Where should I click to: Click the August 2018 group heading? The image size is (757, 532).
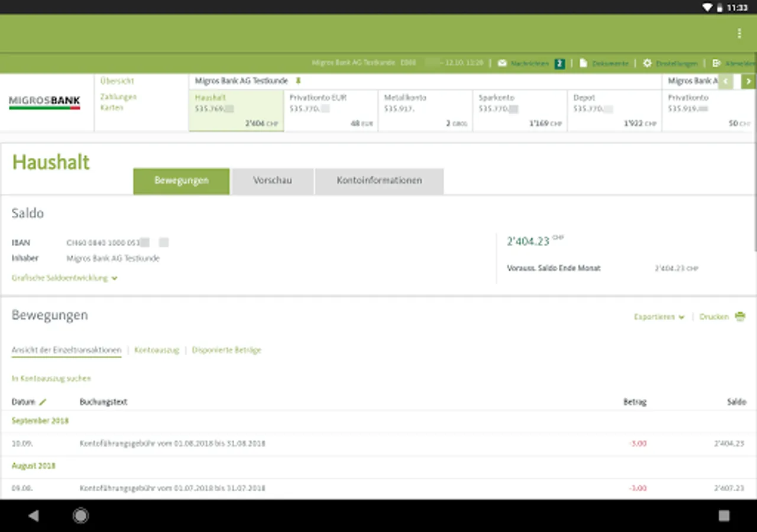coord(34,466)
